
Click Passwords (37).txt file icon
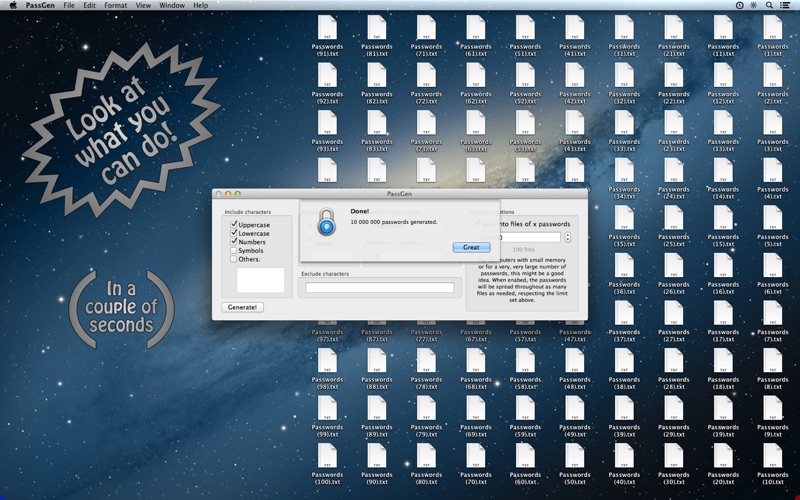coord(624,314)
